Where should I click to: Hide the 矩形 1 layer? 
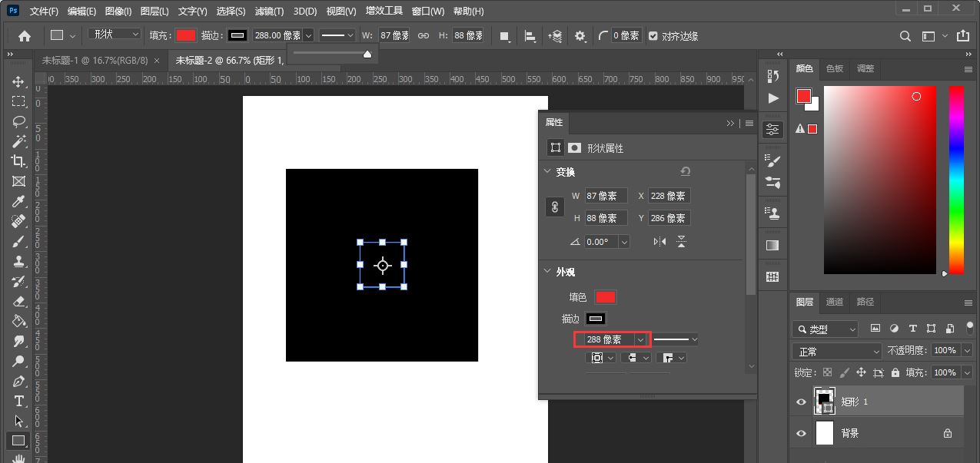coord(802,402)
